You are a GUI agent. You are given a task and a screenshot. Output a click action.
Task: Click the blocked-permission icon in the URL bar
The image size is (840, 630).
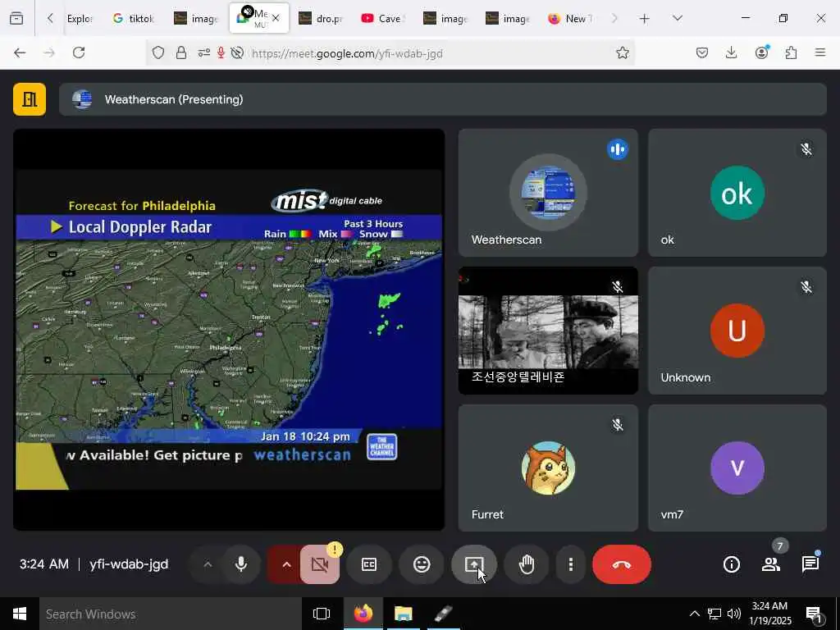[x=237, y=52]
